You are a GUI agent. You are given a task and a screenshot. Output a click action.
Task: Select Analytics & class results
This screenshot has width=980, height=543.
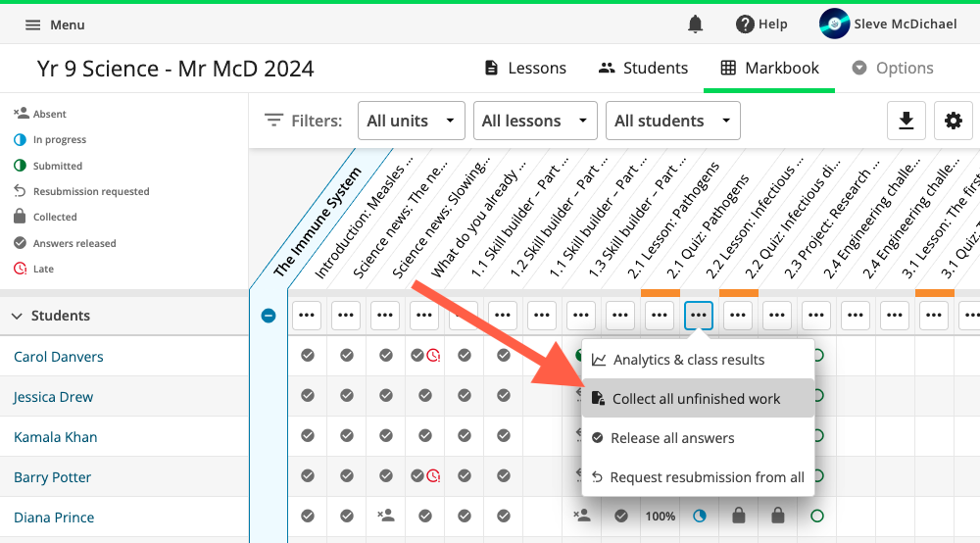(698, 360)
